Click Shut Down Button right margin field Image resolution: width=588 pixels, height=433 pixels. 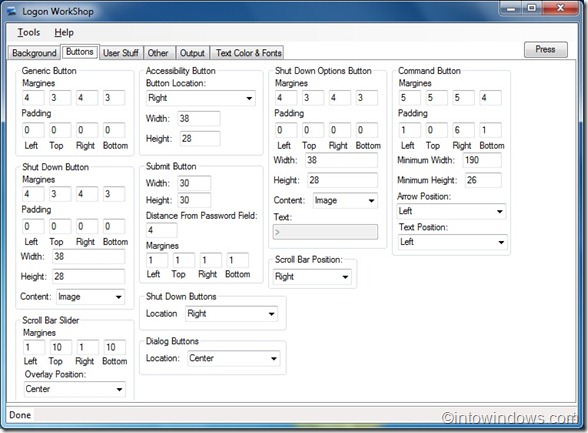(87, 194)
